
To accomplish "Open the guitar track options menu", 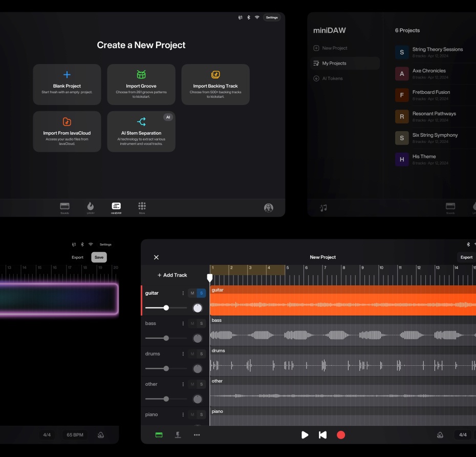I will pos(183,293).
